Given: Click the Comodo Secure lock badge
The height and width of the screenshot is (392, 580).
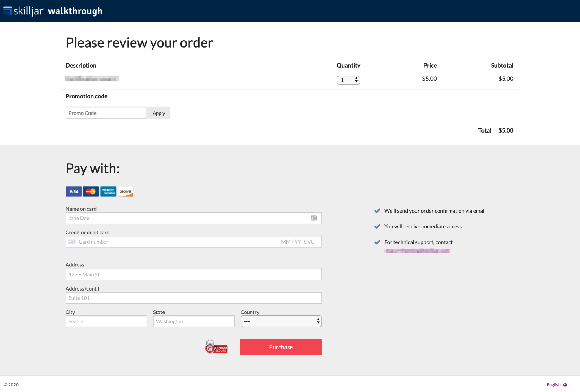Looking at the screenshot, I should click(216, 347).
